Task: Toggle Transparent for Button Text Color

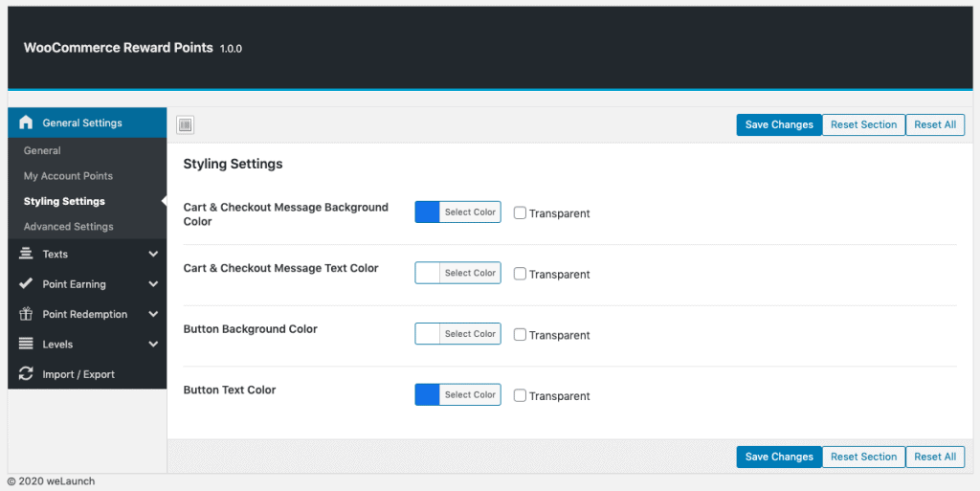Action: (x=520, y=395)
